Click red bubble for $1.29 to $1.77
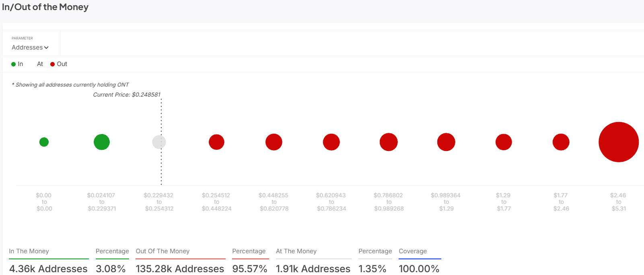 [x=504, y=142]
